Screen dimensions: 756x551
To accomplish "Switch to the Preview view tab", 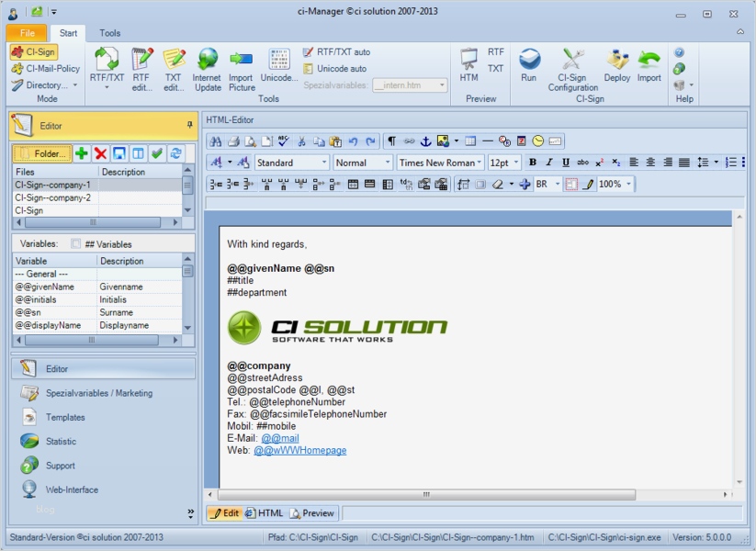I will click(312, 513).
